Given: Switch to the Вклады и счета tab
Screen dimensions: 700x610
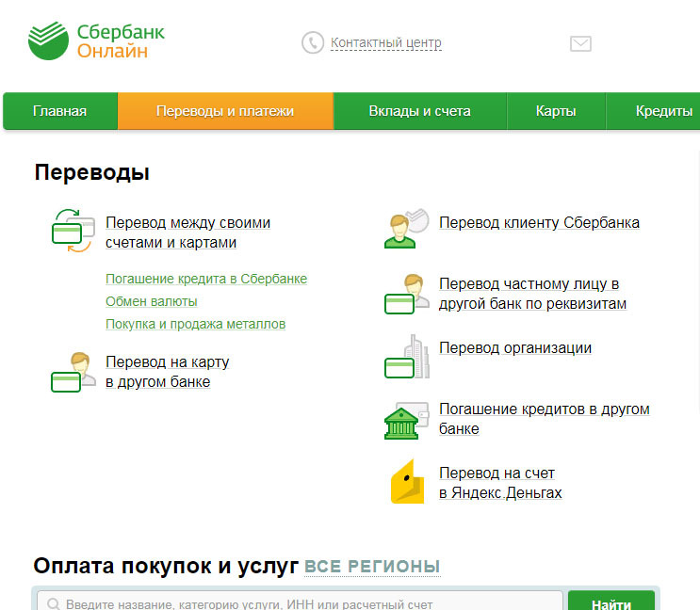Looking at the screenshot, I should point(419,111).
